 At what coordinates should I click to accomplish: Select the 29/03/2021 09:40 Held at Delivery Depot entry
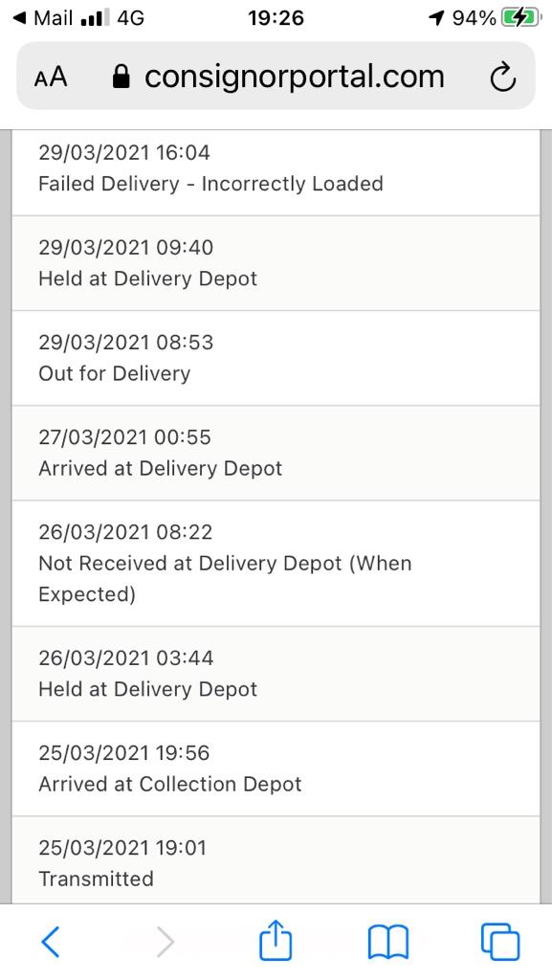(x=276, y=263)
